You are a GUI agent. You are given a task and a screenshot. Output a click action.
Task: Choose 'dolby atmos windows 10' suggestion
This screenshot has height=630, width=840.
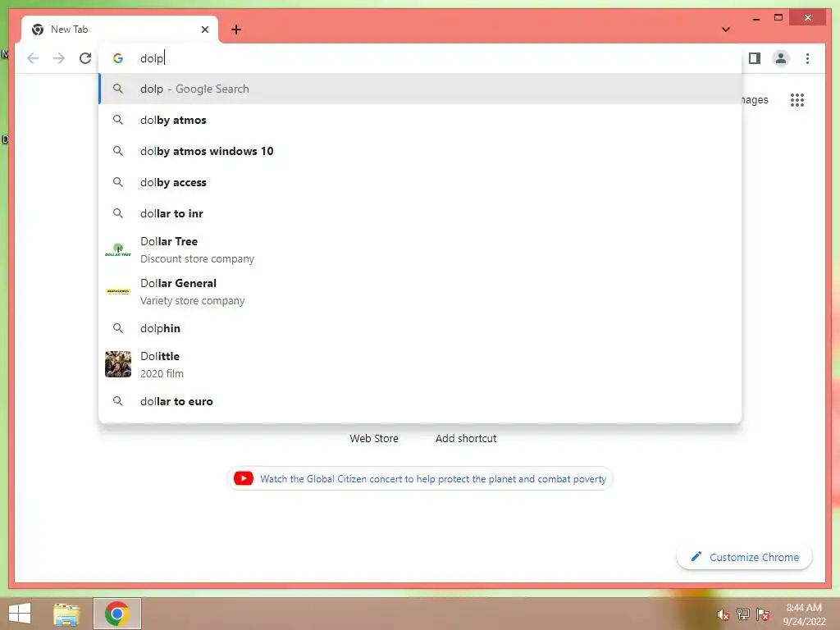click(421, 151)
